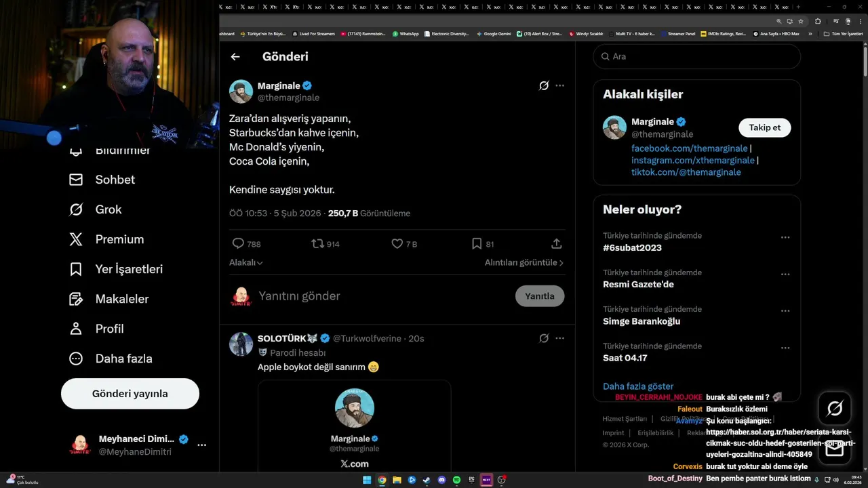The height and width of the screenshot is (488, 868).
Task: Open Tüm Yer İşaretleri bookmarks folder
Action: [x=843, y=33]
